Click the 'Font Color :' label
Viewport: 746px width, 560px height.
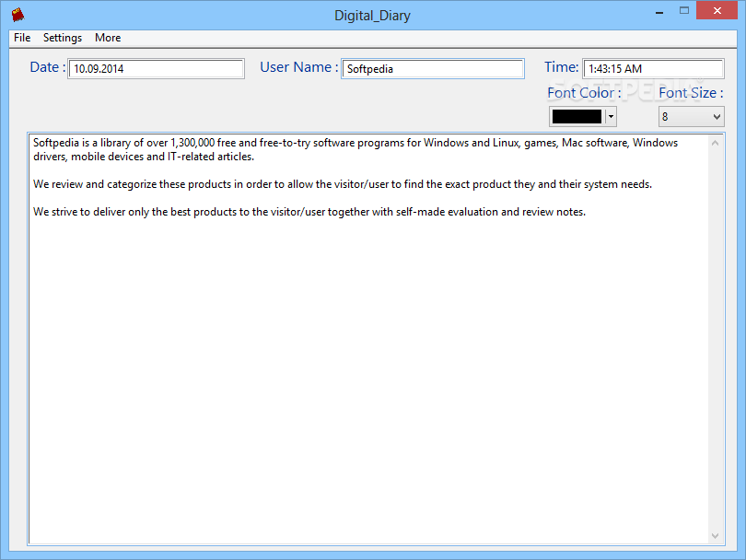[x=584, y=93]
